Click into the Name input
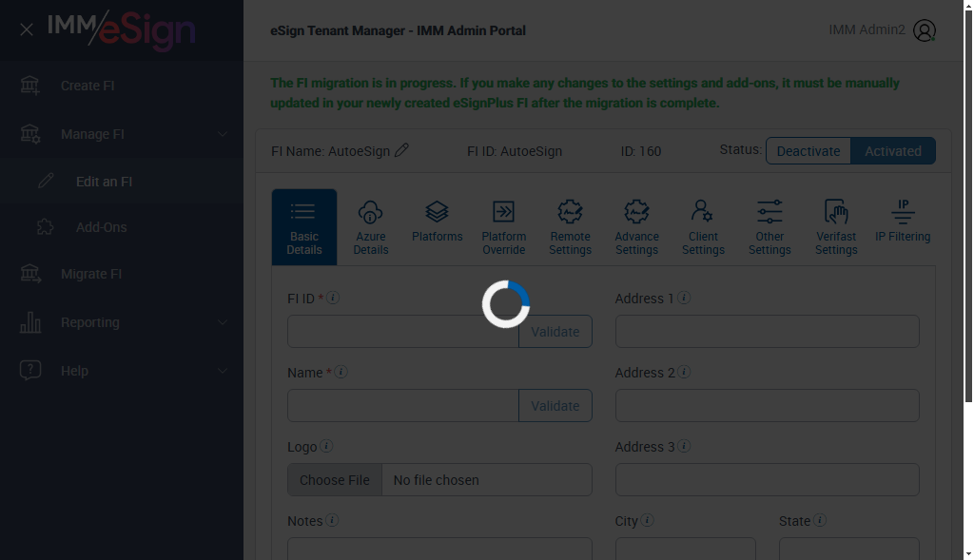 tap(403, 405)
